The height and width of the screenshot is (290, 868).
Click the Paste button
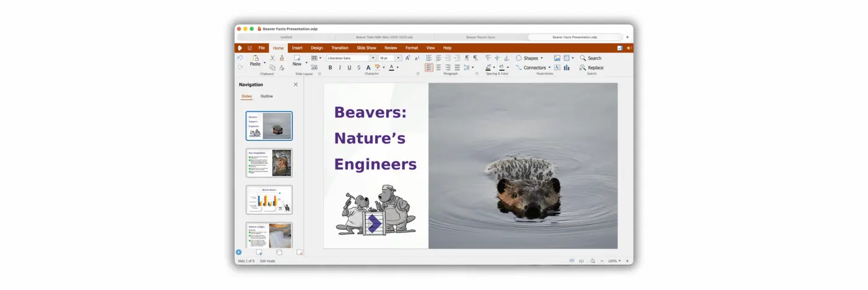255,61
